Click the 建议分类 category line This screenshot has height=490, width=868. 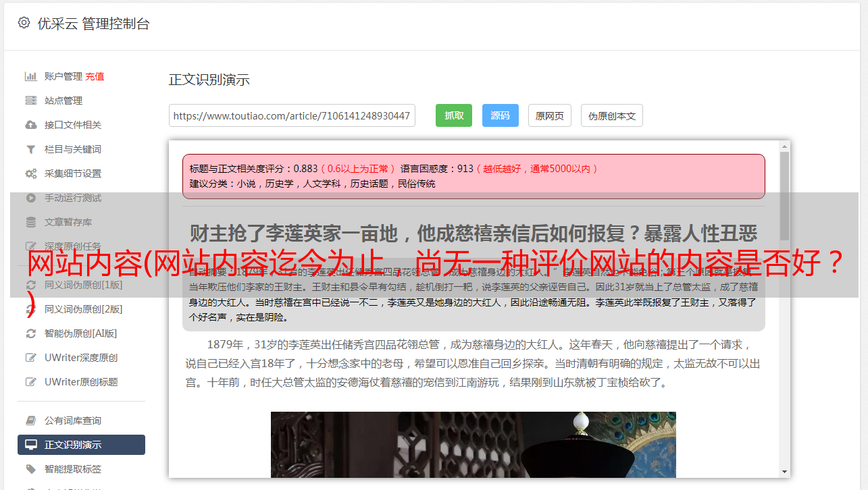tap(312, 184)
